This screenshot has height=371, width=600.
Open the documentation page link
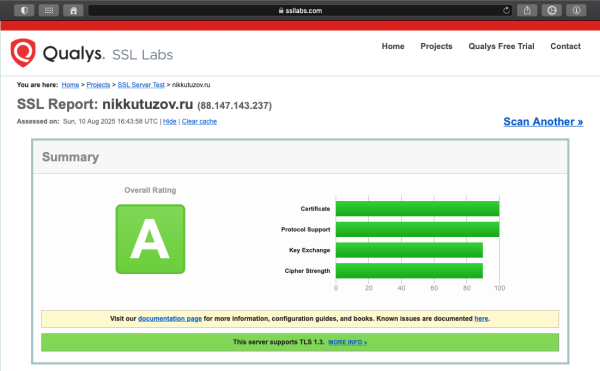tap(170, 319)
